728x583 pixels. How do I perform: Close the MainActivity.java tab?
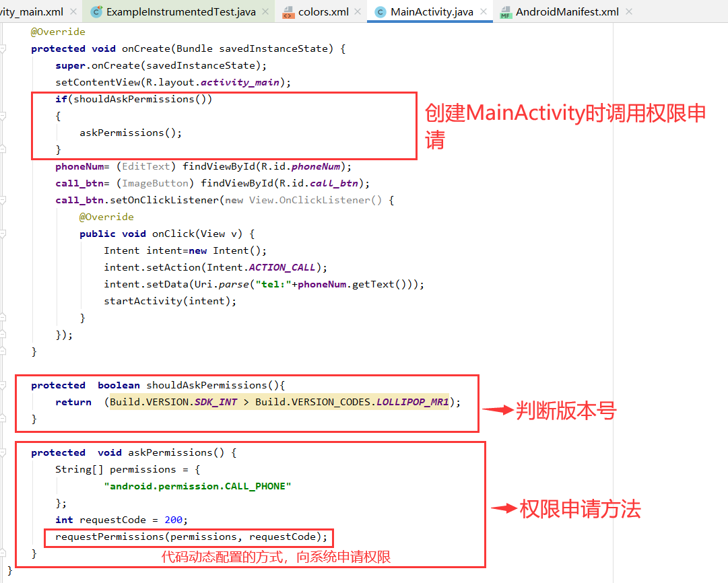[484, 11]
